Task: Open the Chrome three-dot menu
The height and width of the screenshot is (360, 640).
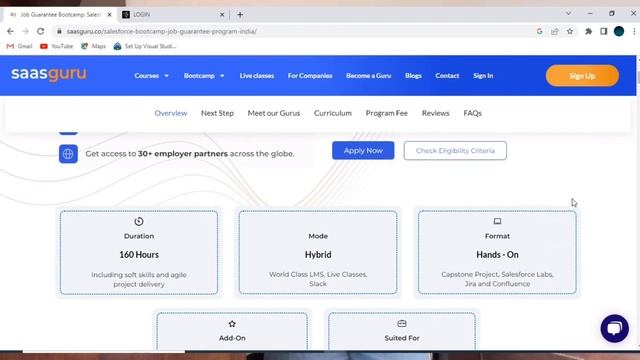Action: [x=634, y=31]
